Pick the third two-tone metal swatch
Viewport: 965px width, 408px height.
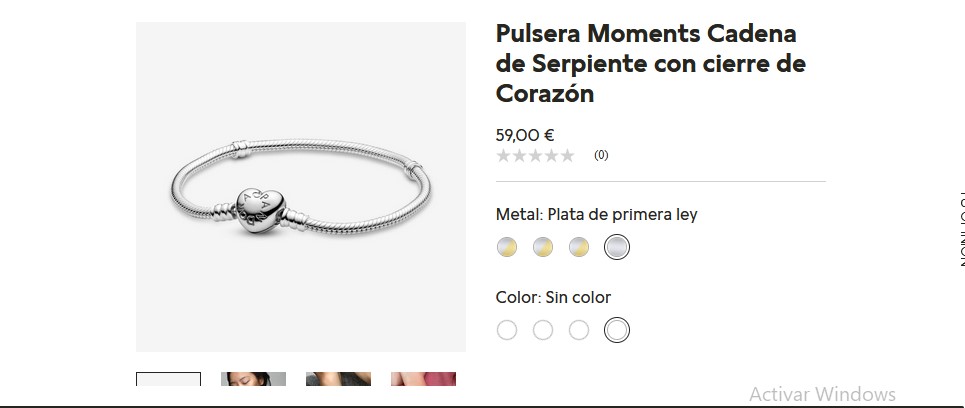(x=579, y=247)
